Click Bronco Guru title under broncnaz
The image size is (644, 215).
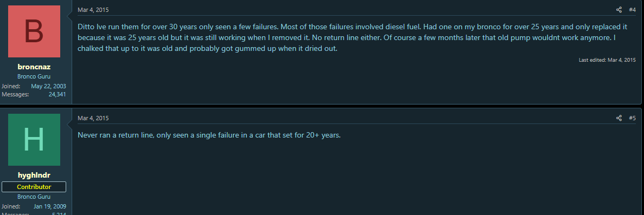coord(34,76)
